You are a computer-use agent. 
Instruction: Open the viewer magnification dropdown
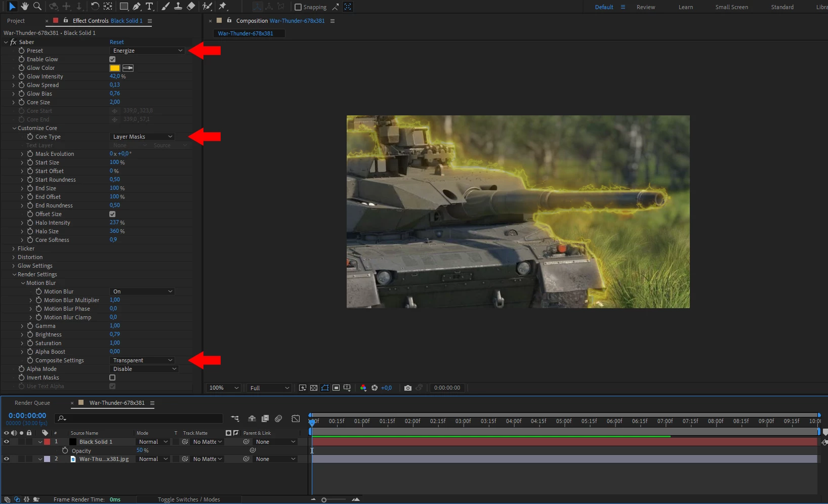[x=224, y=388]
